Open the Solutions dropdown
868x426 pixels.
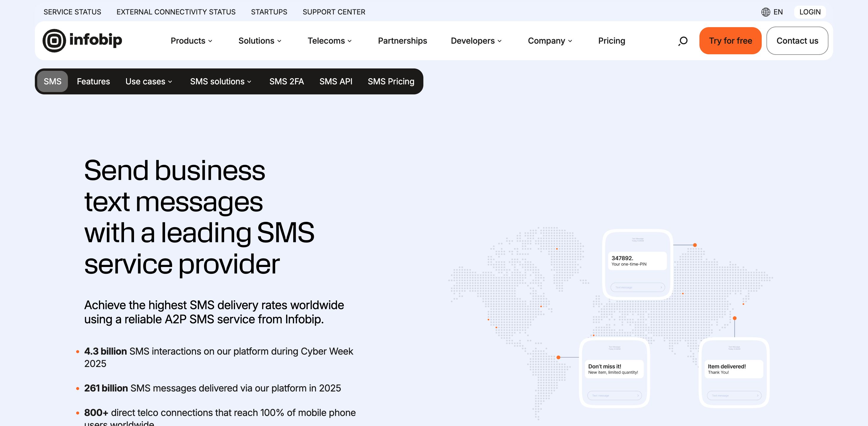(260, 41)
